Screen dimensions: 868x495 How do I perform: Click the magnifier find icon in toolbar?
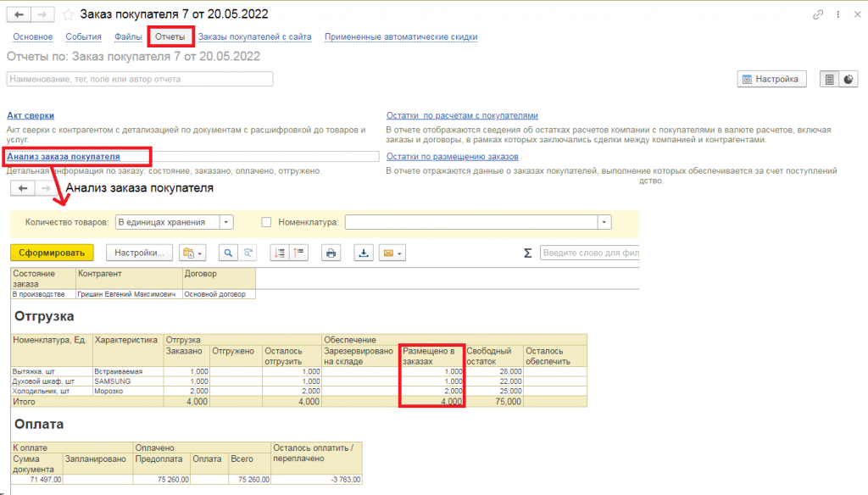coord(228,253)
